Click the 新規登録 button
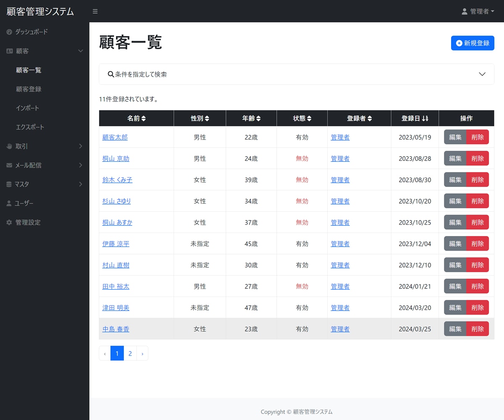 [x=472, y=43]
